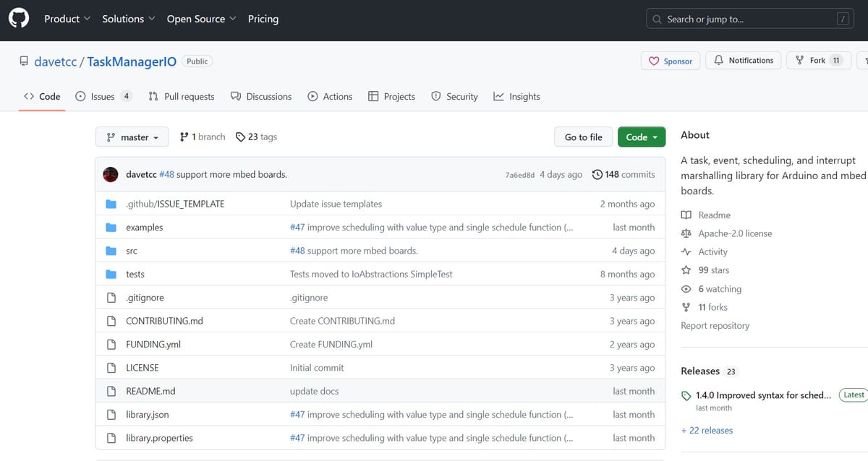This screenshot has height=461, width=868.
Task: Click Report repository link
Action: pyautogui.click(x=715, y=326)
